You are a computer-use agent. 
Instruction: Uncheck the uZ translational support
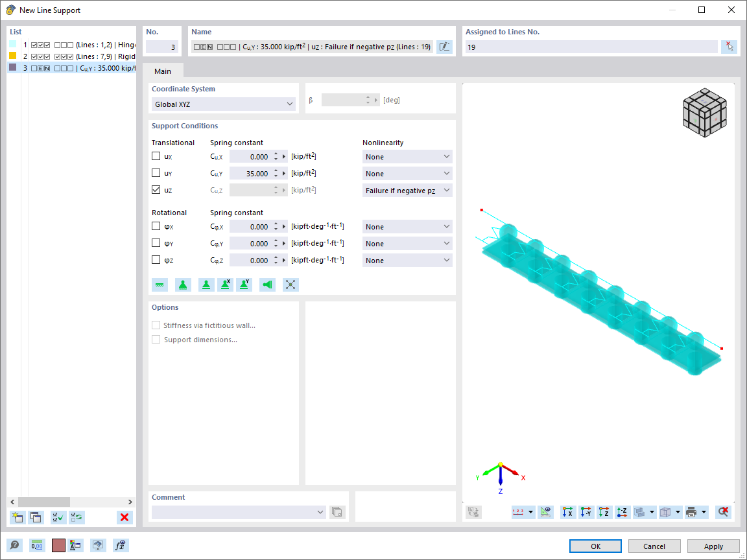156,189
